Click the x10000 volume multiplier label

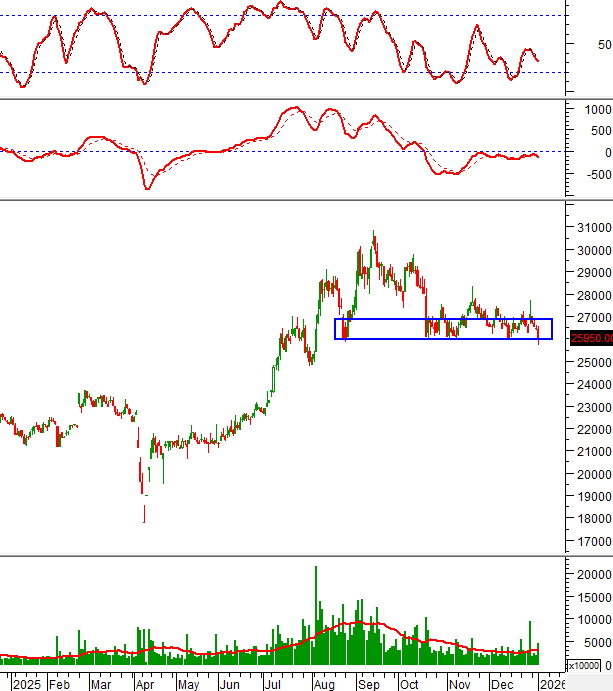tap(584, 665)
